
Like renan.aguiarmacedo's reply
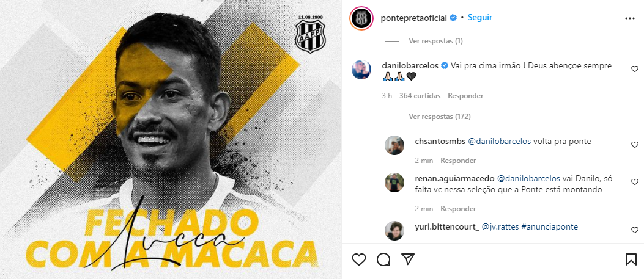pyautogui.click(x=635, y=182)
